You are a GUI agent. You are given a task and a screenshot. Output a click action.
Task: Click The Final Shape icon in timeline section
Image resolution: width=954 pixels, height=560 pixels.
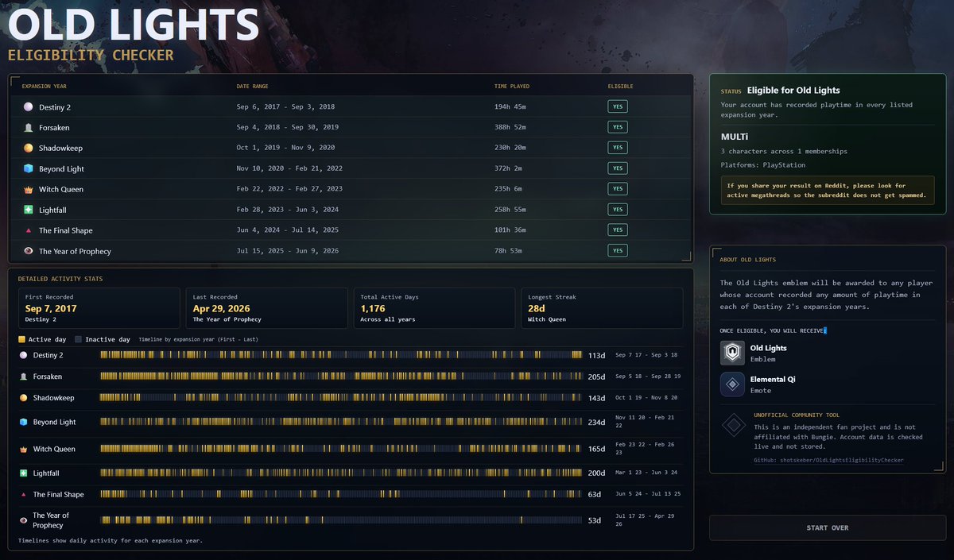23,495
